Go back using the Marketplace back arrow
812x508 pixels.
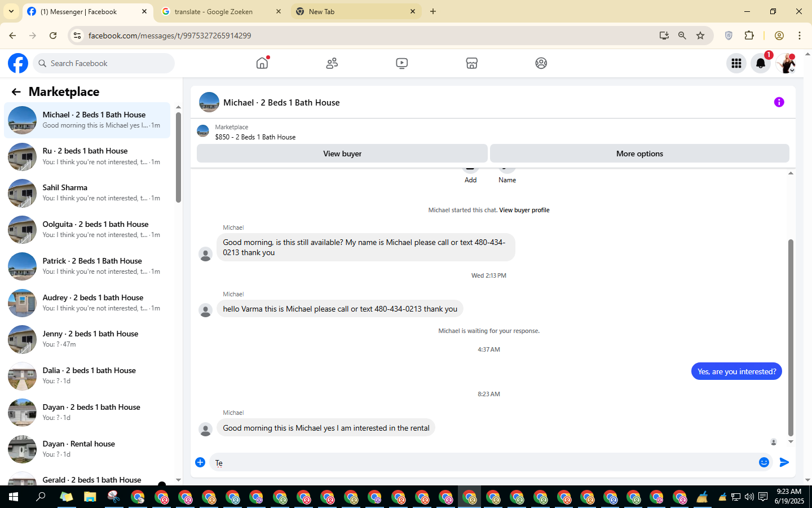pos(16,92)
